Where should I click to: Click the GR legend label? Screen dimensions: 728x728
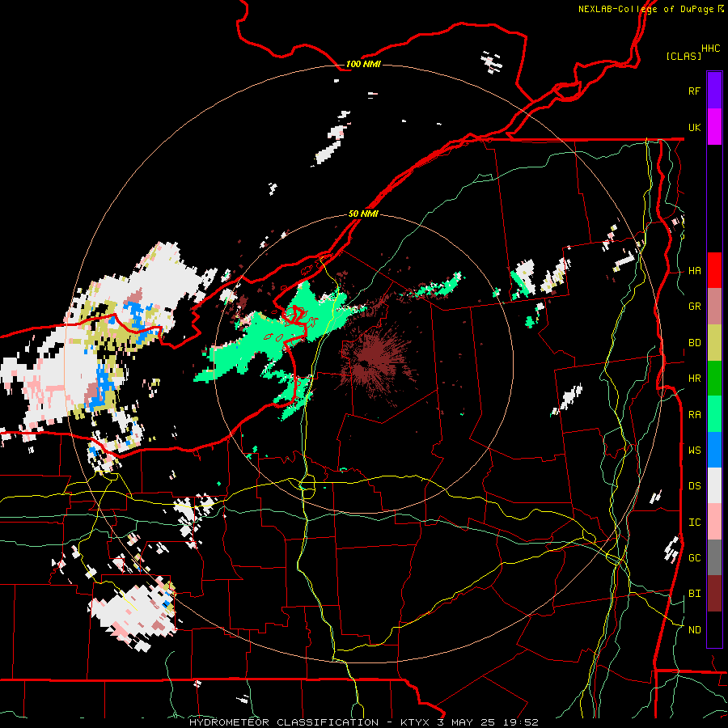(x=694, y=307)
